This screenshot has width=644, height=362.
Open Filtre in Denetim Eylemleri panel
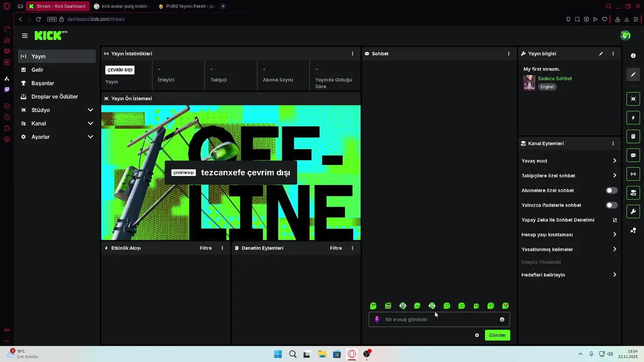[x=336, y=248]
